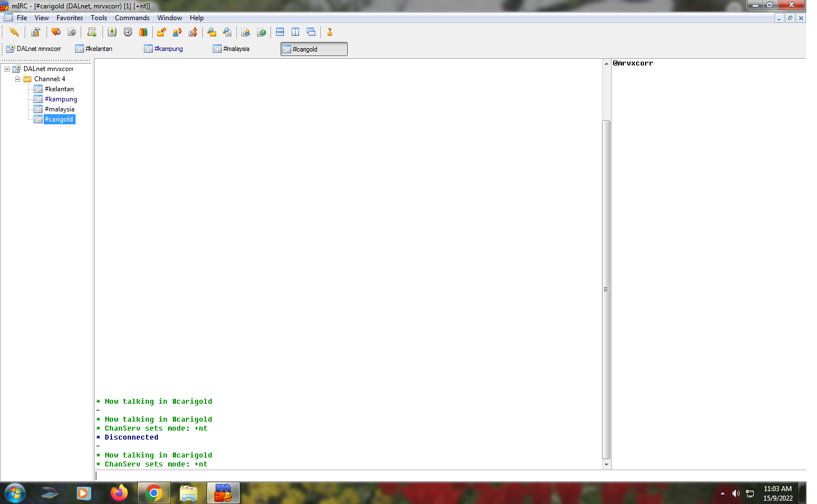Click the mIRC control menu icon beside File
The width and height of the screenshot is (817, 504).
(8, 17)
